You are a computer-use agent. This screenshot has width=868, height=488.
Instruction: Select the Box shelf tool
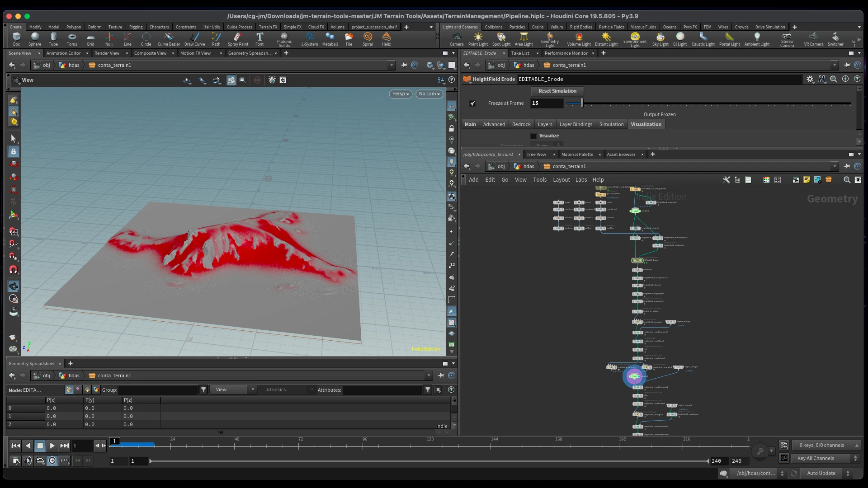point(16,39)
